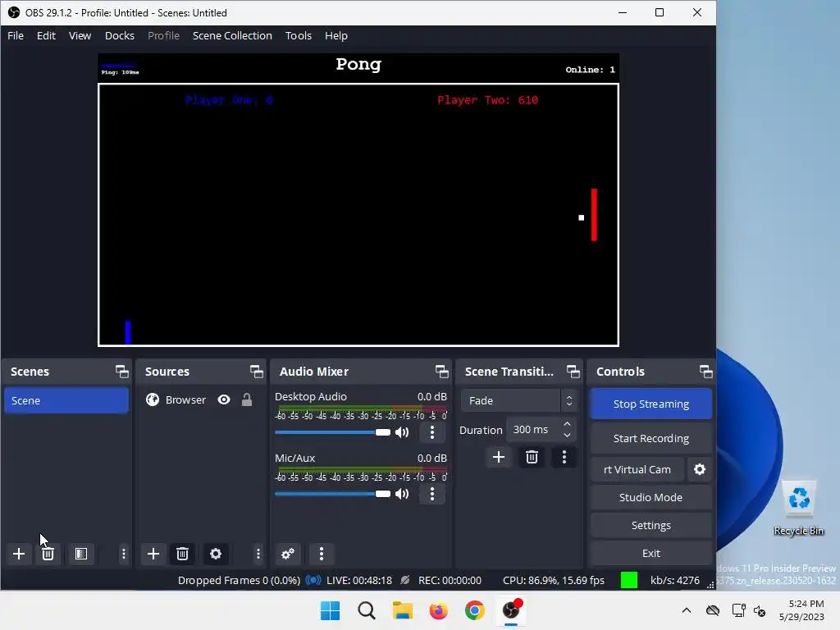Remove the configurable transition trash icon
Viewport: 840px width, 630px height.
coord(532,457)
